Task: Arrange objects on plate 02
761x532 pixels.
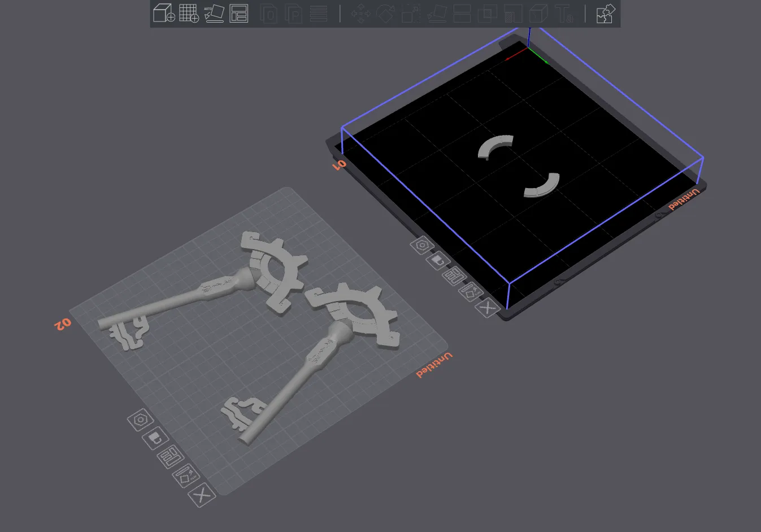Action: tap(170, 456)
